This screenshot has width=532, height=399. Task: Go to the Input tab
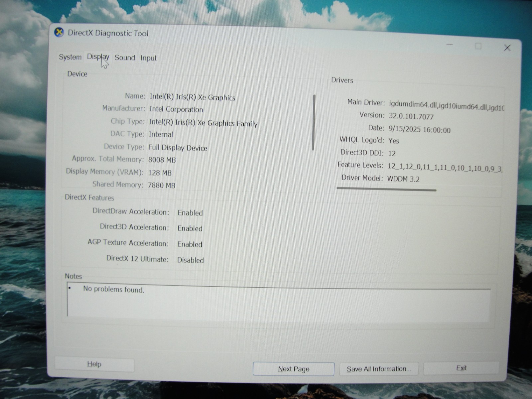point(148,58)
